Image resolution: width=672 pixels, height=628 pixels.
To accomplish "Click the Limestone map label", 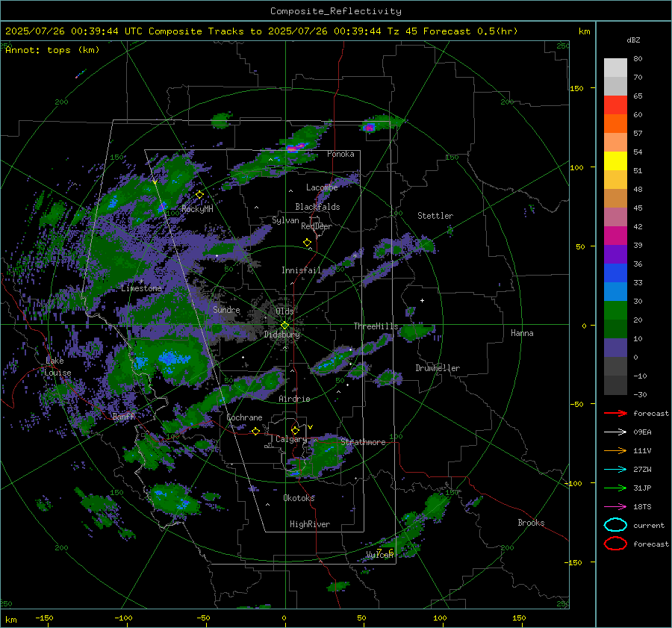I will tap(141, 288).
